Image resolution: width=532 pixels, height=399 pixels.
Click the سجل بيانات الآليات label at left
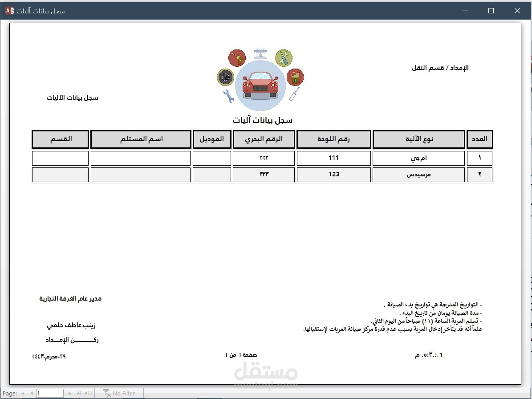[72, 98]
